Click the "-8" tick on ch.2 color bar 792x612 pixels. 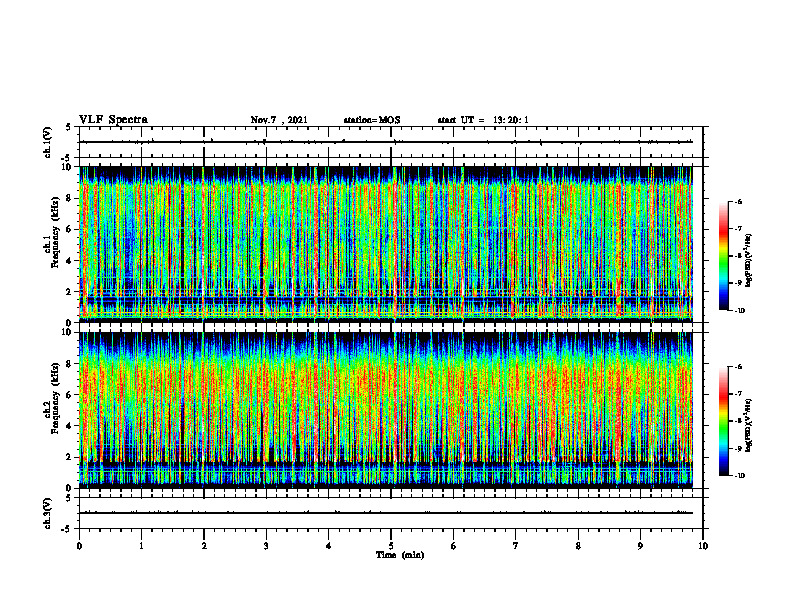tap(739, 422)
